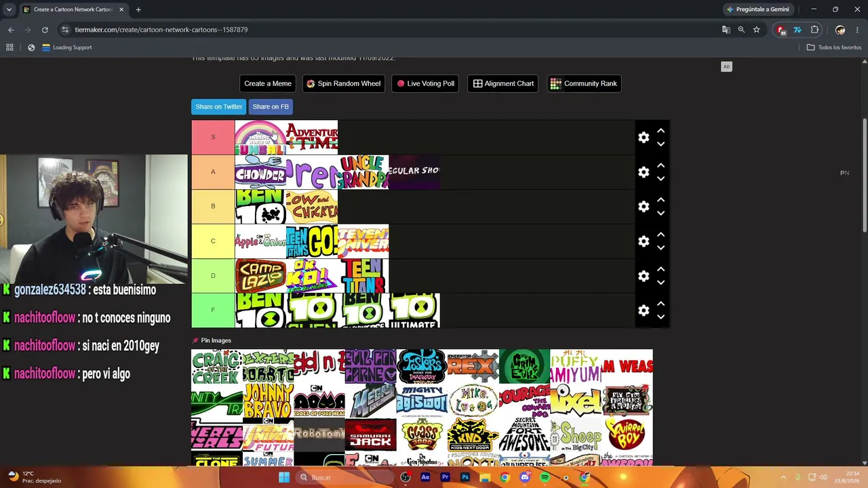Screen dimensions: 868x488
Task: Go back to previous page in Chrome
Action: 11,30
